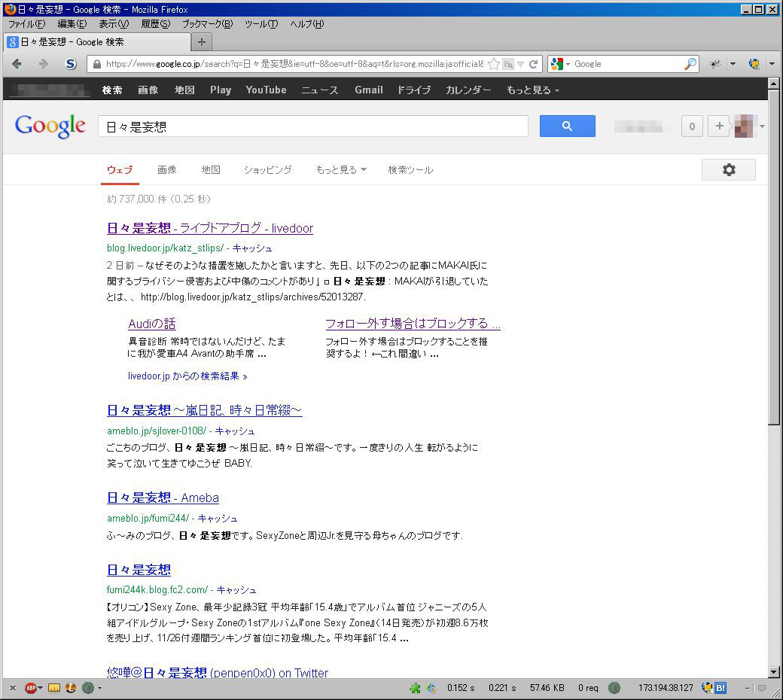Reload the page with the refresh icon
This screenshot has width=783, height=700.
533,64
